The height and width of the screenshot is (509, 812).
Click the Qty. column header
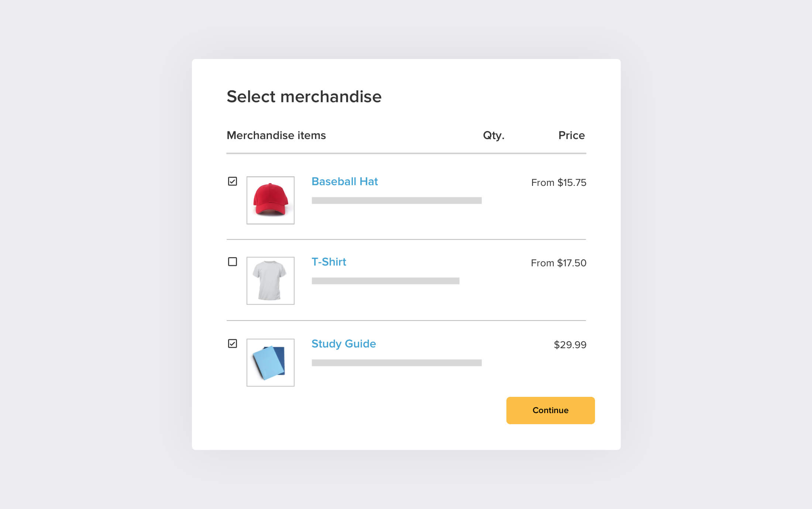pos(493,135)
